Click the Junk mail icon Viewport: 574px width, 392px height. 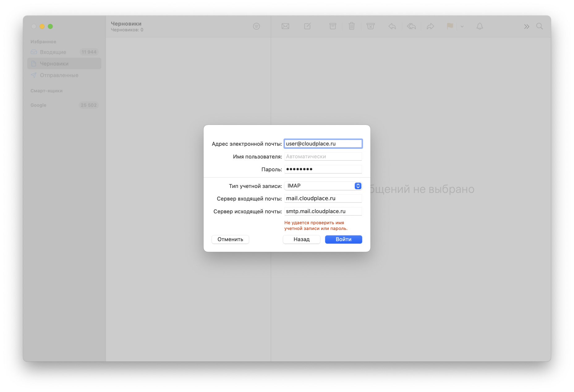point(370,26)
